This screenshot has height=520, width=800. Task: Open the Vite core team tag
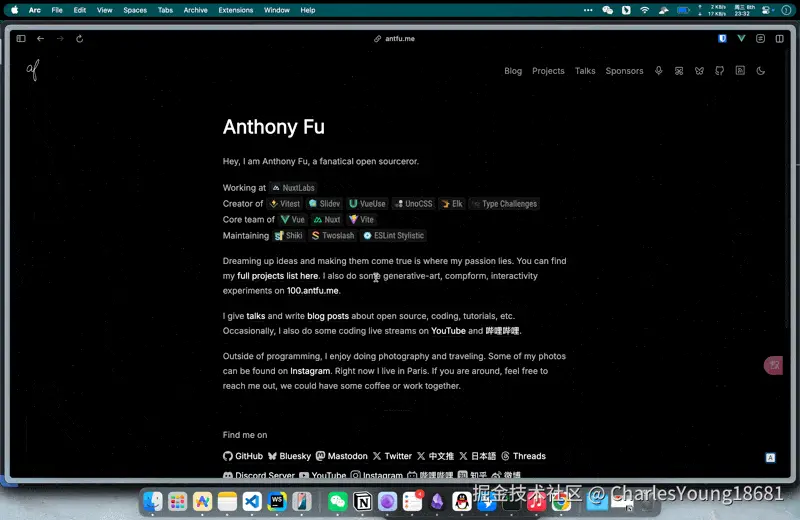(x=361, y=219)
